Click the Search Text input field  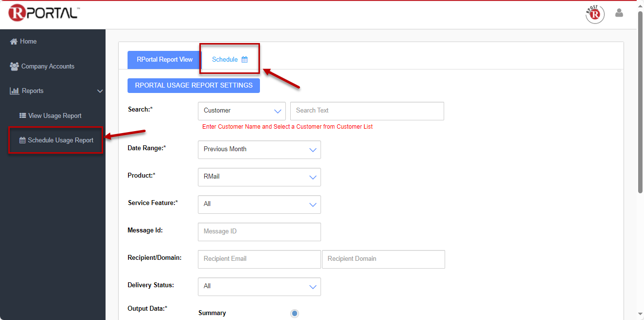point(366,111)
